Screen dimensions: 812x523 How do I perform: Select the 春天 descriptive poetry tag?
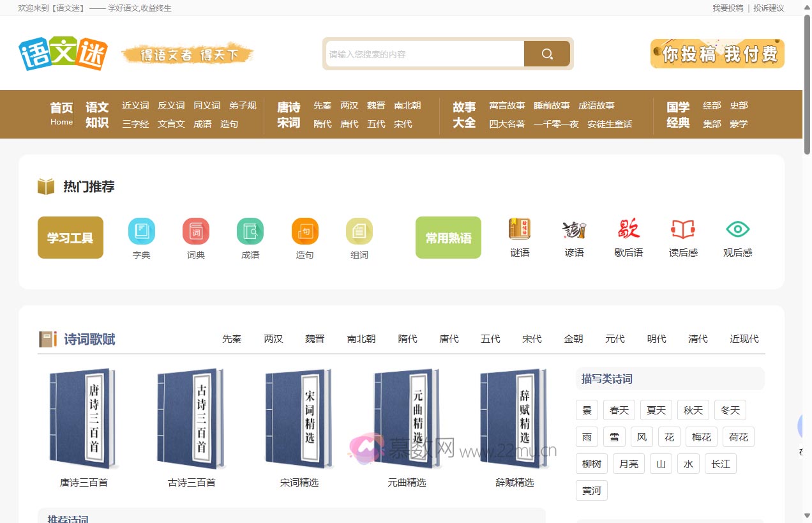pyautogui.click(x=619, y=409)
